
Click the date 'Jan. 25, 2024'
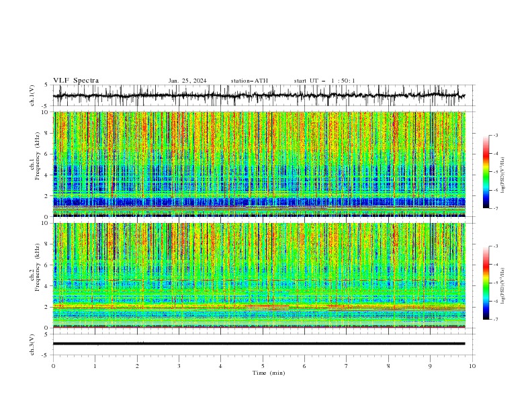[187, 81]
